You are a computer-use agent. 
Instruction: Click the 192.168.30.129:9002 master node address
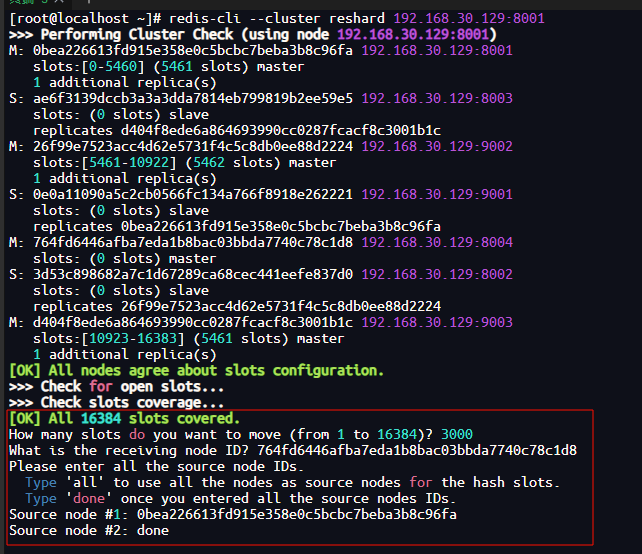point(436,146)
